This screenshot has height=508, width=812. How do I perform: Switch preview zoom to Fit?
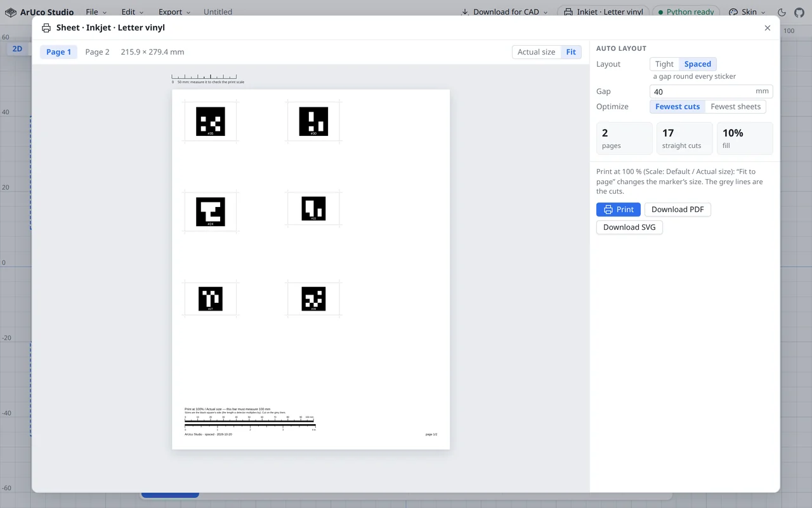(571, 52)
